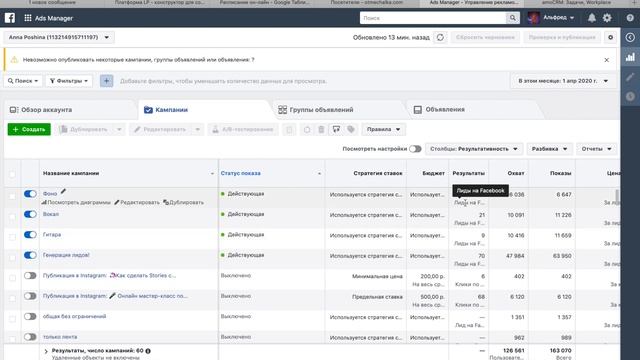Screen dimensions: 640x360
Task: Open the Генерация лидов campaign link
Action: [66, 255]
